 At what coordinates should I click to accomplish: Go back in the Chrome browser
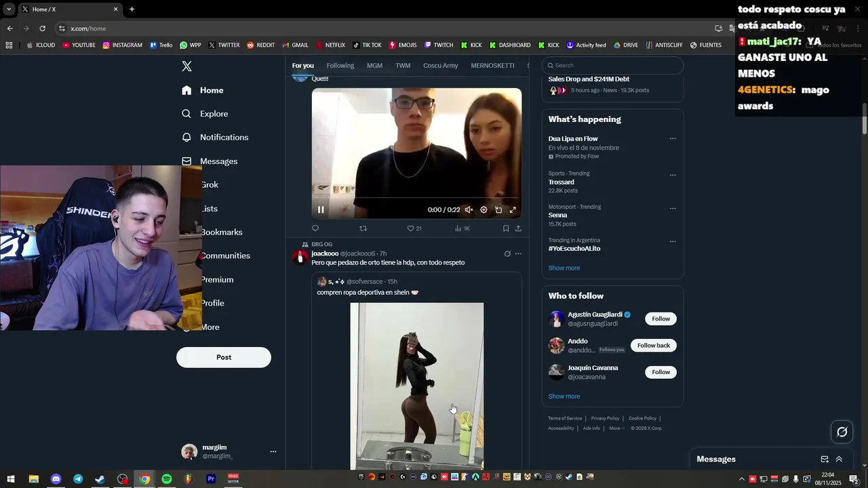coord(9,28)
